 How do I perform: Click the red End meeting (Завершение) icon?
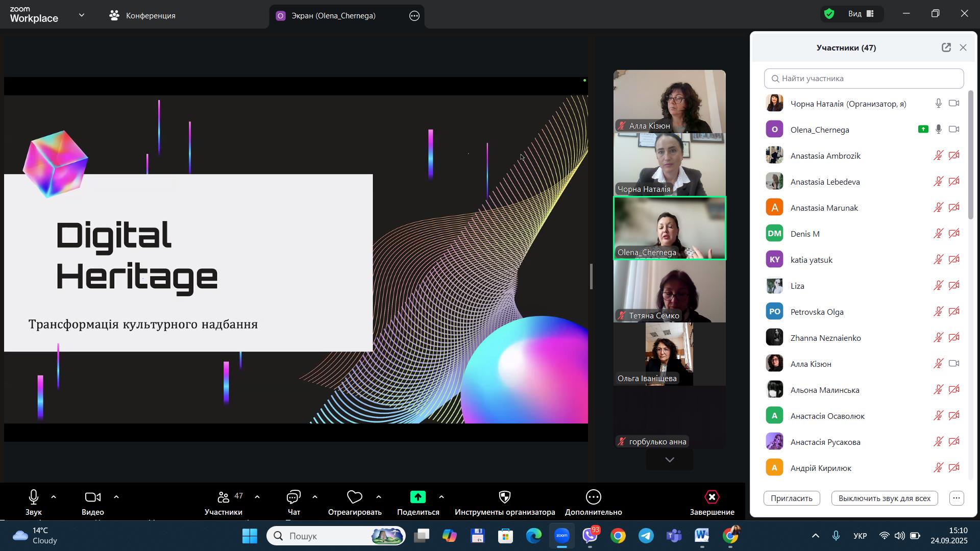pos(712,497)
